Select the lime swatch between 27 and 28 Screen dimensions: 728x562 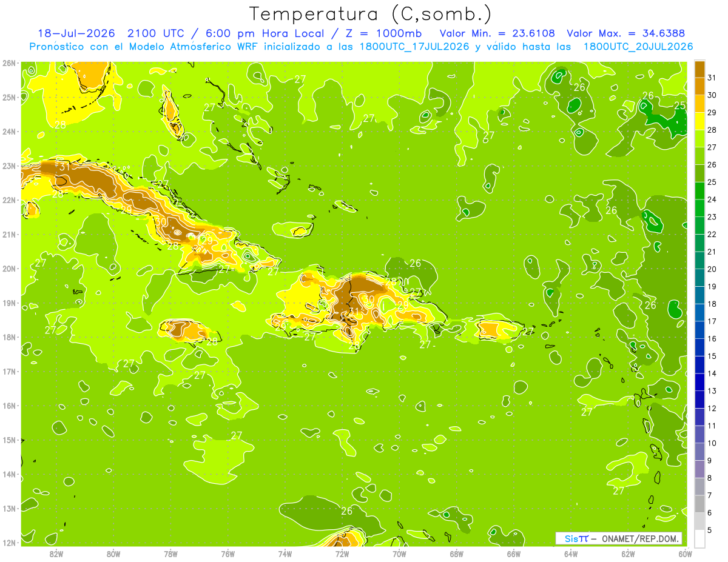(699, 138)
